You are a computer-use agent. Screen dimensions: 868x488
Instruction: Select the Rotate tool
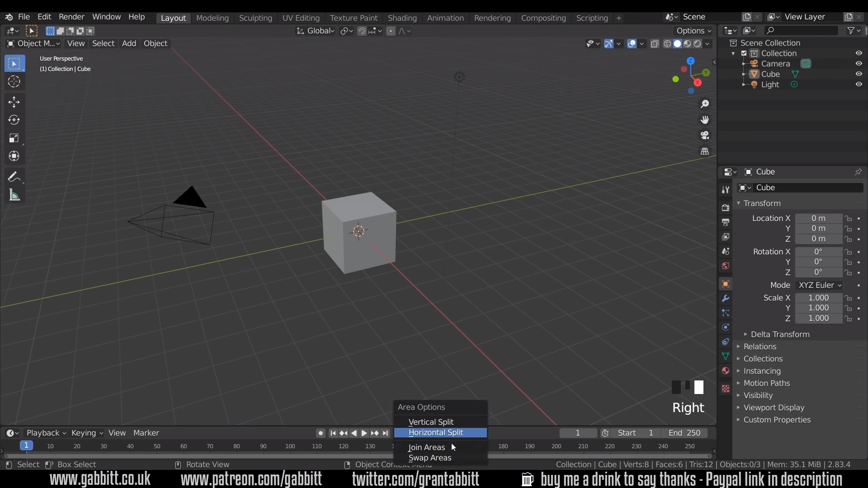14,120
